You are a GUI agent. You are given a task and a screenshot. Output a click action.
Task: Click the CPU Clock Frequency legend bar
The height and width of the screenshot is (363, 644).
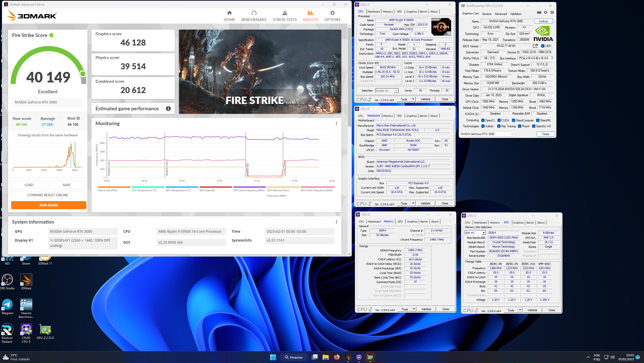click(249, 187)
